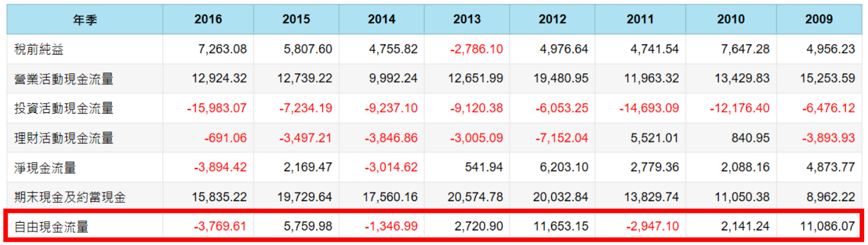The height and width of the screenshot is (245, 868).
Task: Select the 2011 column header
Action: tap(640, 20)
